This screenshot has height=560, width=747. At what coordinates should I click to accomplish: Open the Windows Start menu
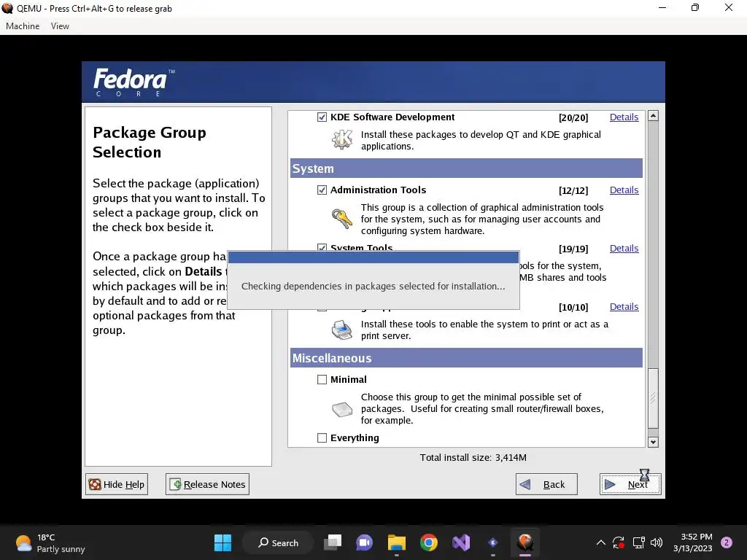coord(222,542)
